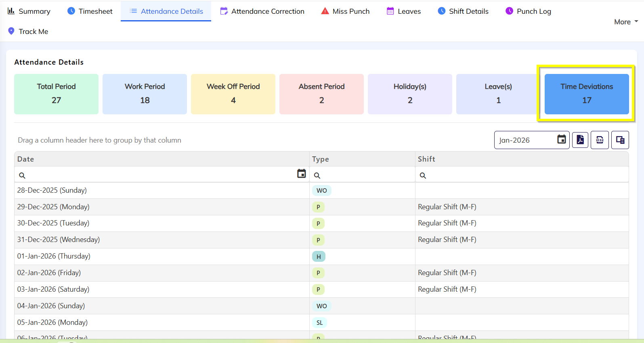Click the Timesheet clock icon
644x343 pixels.
coord(71,11)
